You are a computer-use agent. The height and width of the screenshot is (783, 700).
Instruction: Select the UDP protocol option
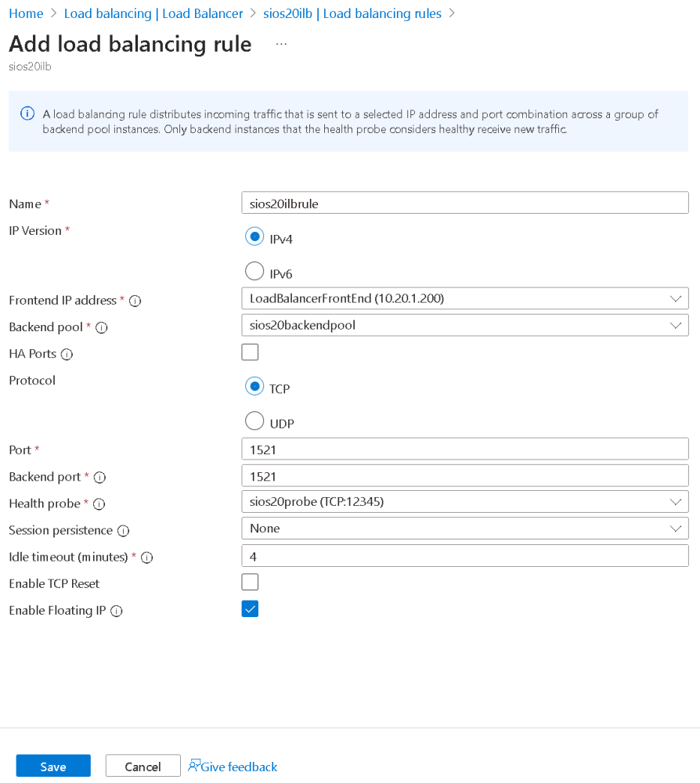[254, 421]
